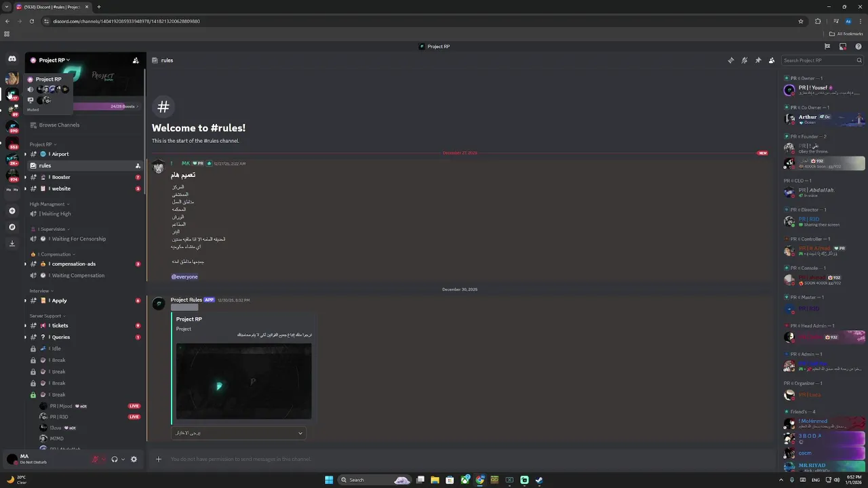This screenshot has width=868, height=488.
Task: Open User Settings gear icon
Action: coord(134,459)
